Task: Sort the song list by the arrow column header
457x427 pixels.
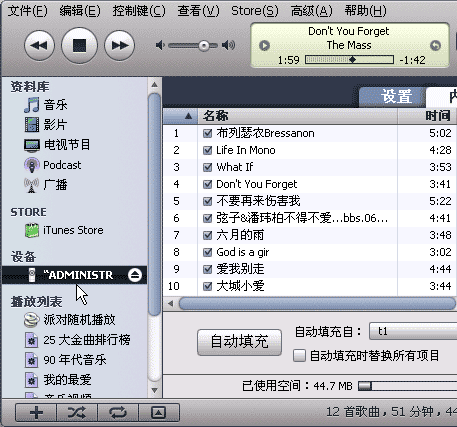Action: click(x=180, y=116)
